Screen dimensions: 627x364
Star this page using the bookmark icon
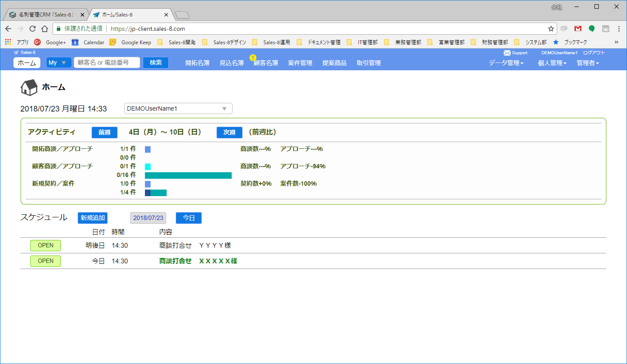pos(552,28)
